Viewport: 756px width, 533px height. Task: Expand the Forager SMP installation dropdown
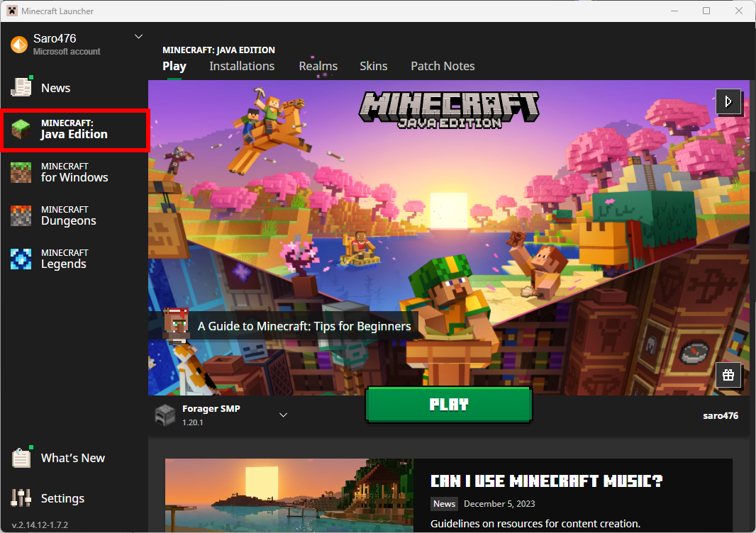(284, 415)
